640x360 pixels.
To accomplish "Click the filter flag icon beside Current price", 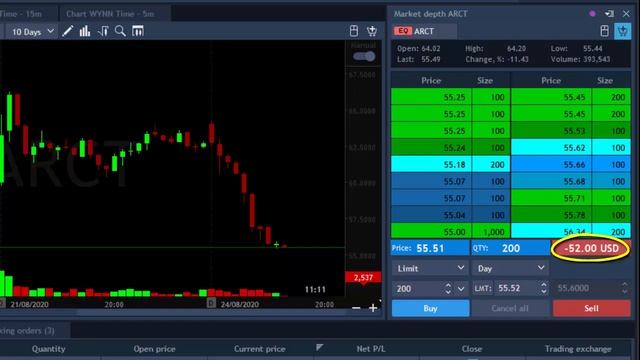I will point(320,347).
